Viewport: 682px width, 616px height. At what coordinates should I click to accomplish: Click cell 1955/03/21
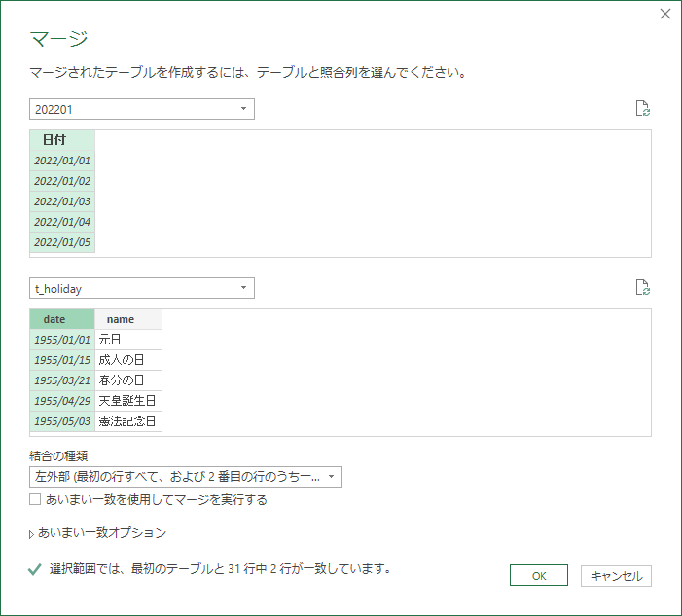coord(62,380)
